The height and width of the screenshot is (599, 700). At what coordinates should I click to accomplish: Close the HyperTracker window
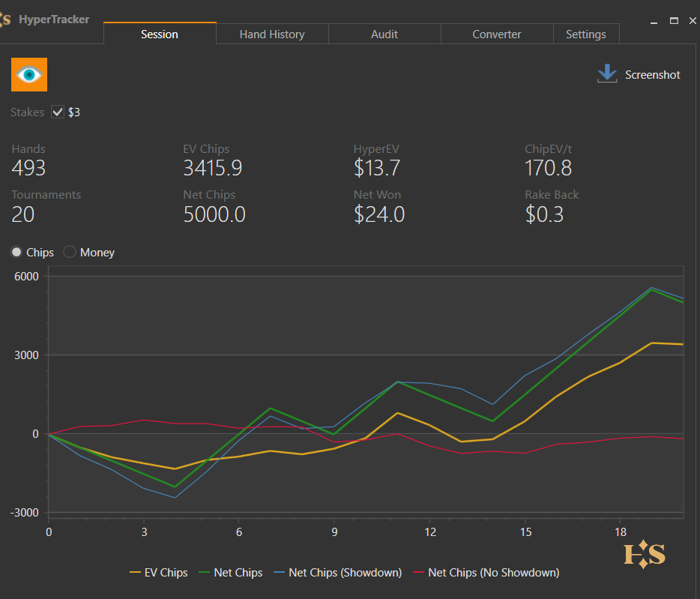pos(693,20)
